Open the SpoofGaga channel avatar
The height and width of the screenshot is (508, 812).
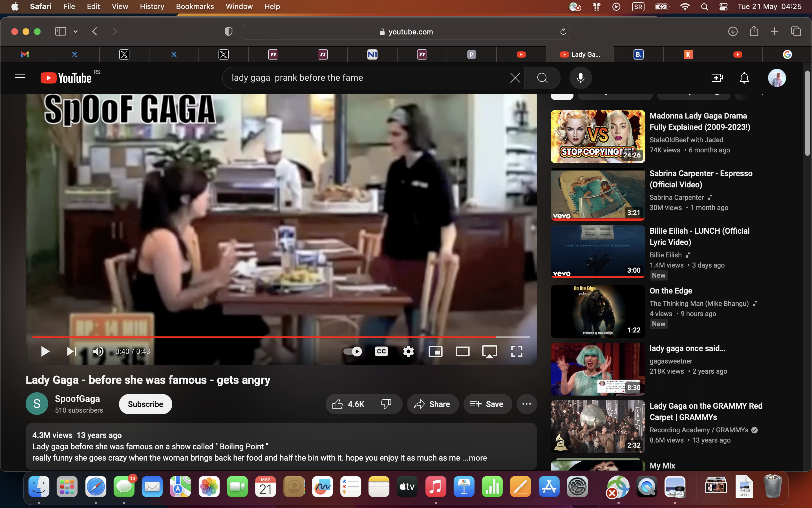pos(37,404)
